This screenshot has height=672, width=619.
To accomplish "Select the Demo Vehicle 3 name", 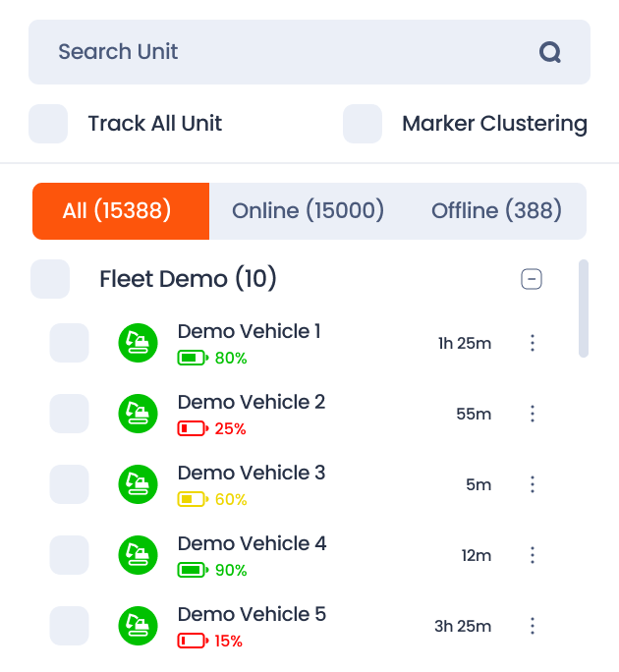I will tap(252, 473).
